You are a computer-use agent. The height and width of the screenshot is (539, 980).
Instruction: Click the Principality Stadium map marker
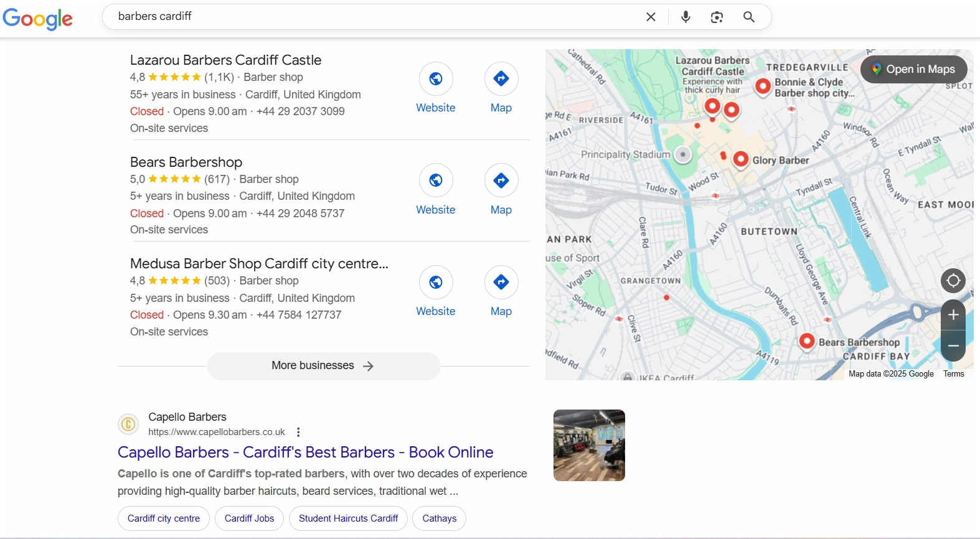683,154
